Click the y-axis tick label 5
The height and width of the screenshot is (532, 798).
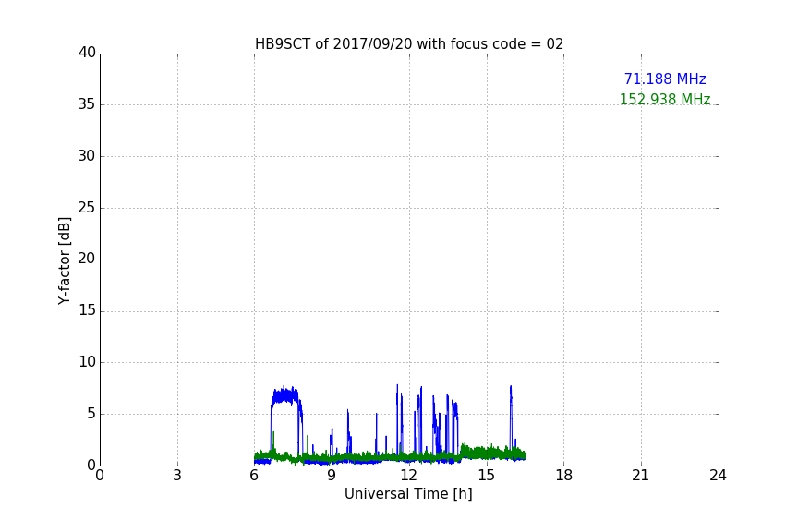(91, 414)
